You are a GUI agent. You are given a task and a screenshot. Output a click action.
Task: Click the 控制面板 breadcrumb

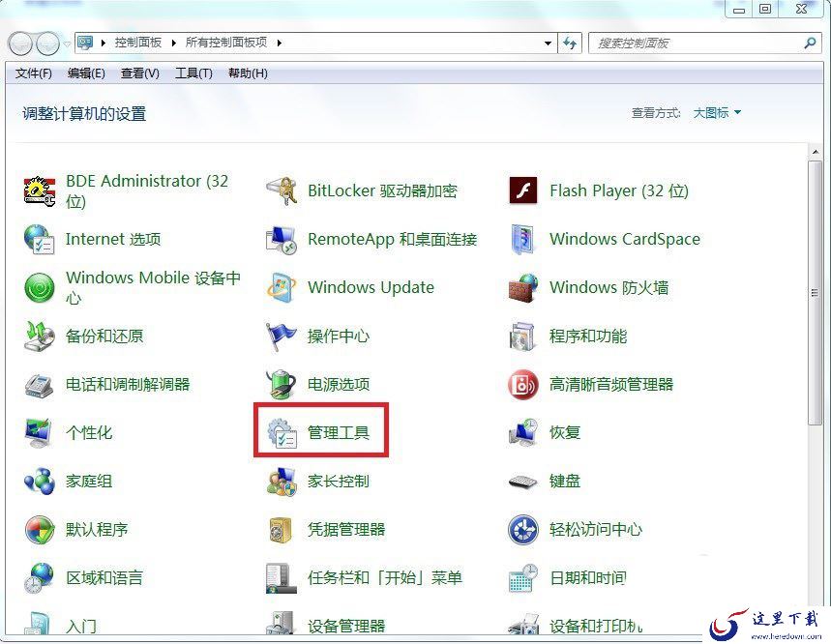click(x=138, y=43)
